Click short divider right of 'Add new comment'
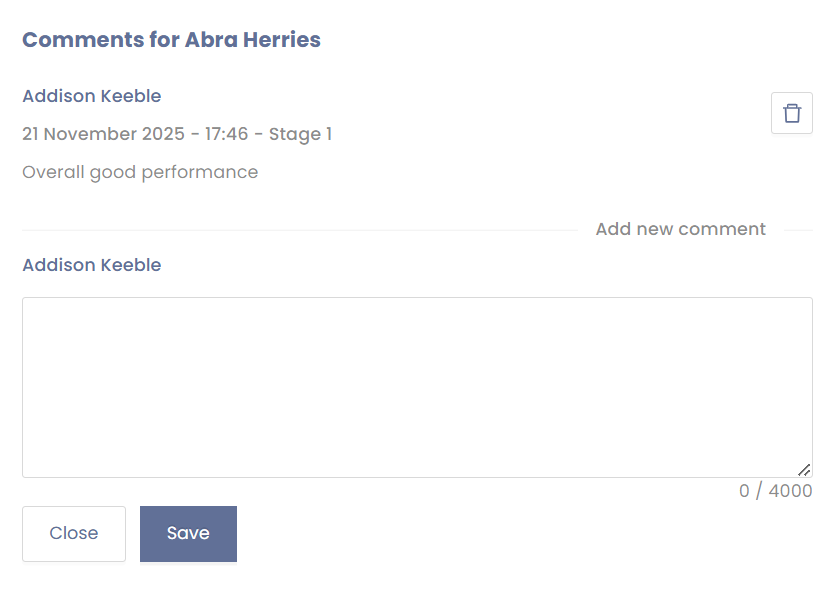This screenshot has height=592, width=833. [x=798, y=230]
